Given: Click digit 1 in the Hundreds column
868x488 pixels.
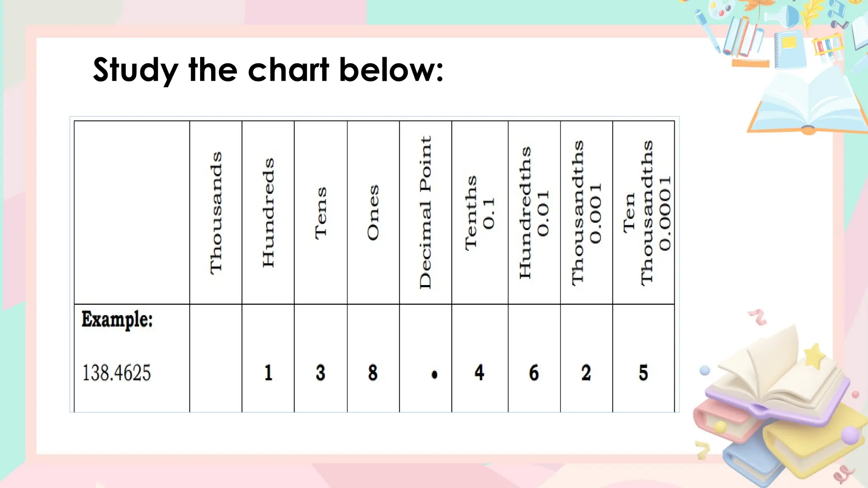Looking at the screenshot, I should pyautogui.click(x=268, y=373).
